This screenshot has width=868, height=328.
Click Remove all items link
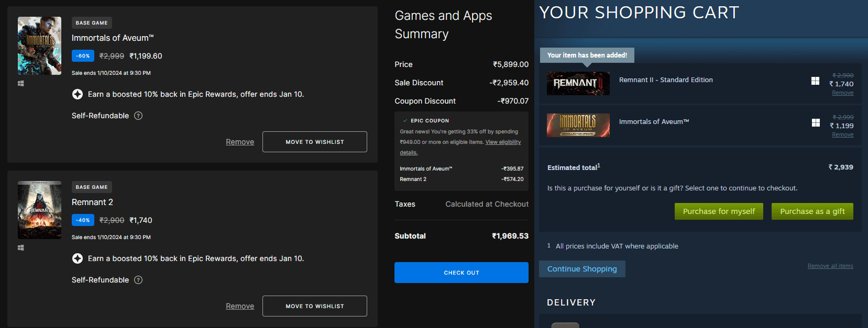[830, 266]
